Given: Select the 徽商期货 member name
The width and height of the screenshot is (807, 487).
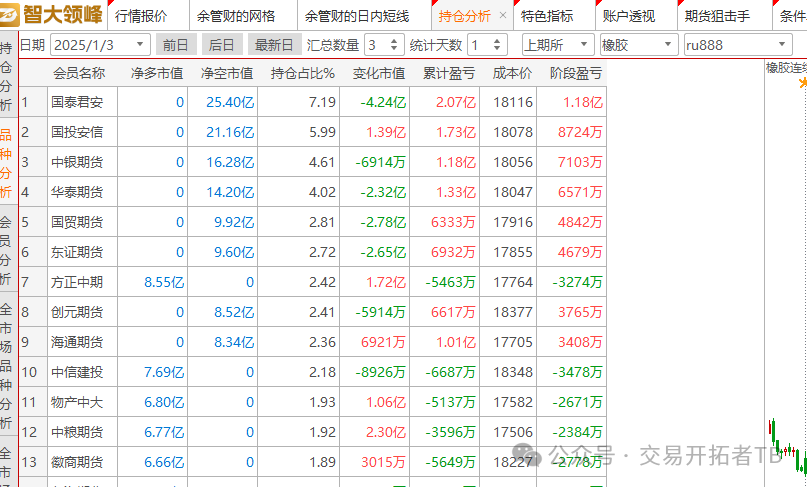Looking at the screenshot, I should tap(77, 462).
